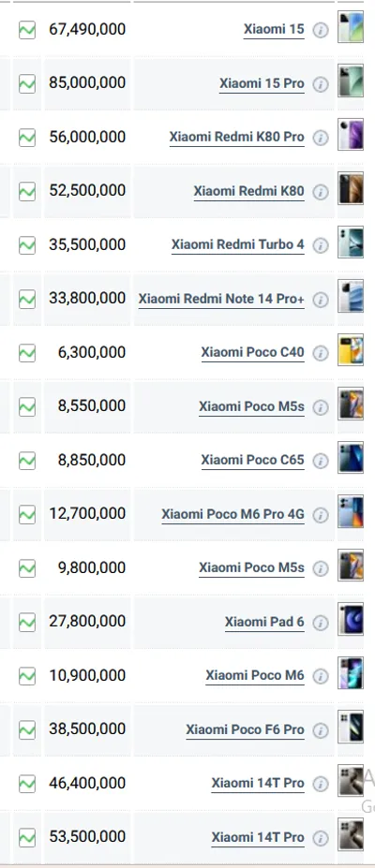Viewport: 375px width, 868px height.
Task: Open Xiaomi 15 product thumbnail
Action: tap(351, 26)
